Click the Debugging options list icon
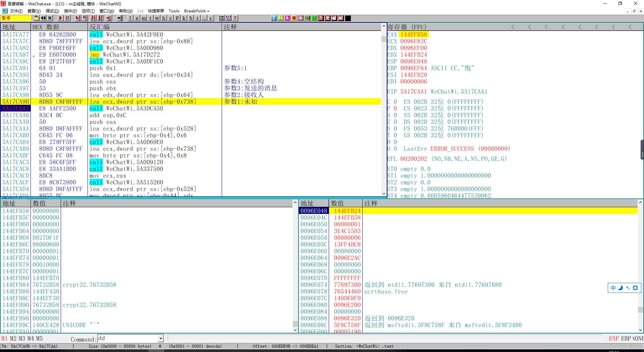 (x=221, y=18)
